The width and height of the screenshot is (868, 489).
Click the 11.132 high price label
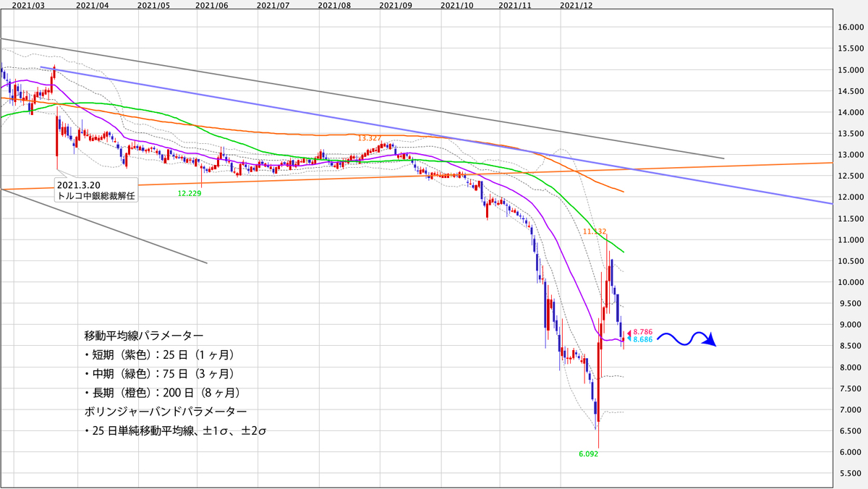(x=595, y=231)
